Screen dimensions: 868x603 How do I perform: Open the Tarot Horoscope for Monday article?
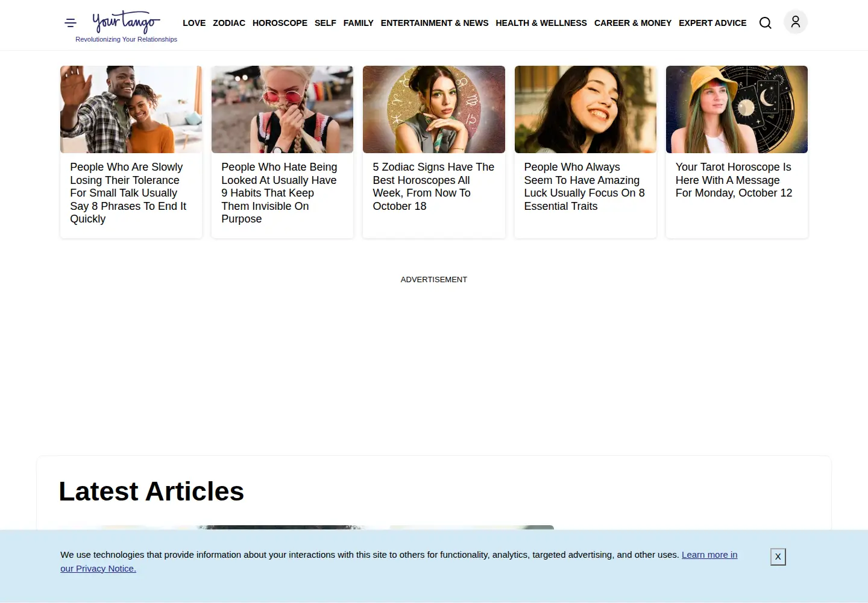click(x=734, y=180)
